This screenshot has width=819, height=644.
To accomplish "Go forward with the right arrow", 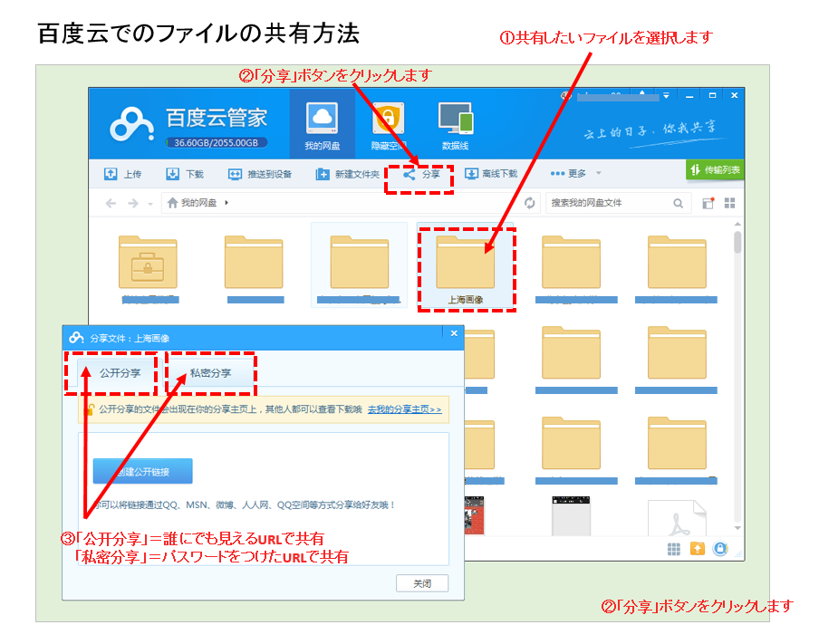I will [133, 203].
